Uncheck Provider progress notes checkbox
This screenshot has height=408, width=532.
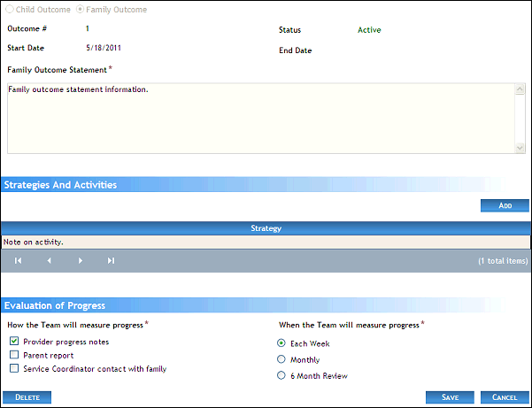[14, 341]
